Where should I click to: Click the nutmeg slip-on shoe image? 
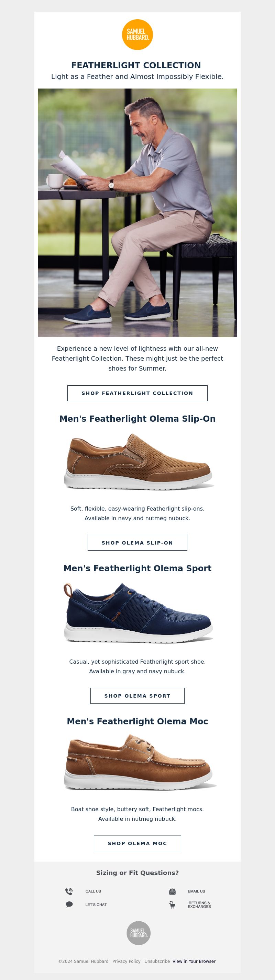point(139,462)
